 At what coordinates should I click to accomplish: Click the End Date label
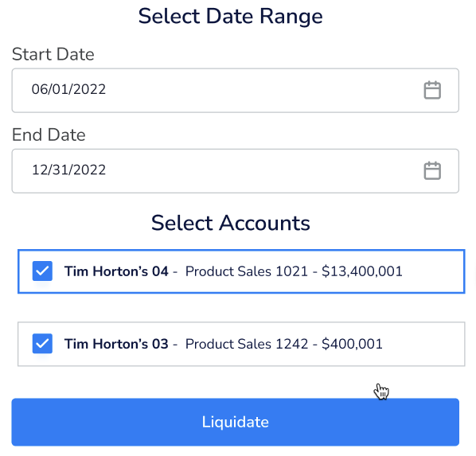coord(49,134)
